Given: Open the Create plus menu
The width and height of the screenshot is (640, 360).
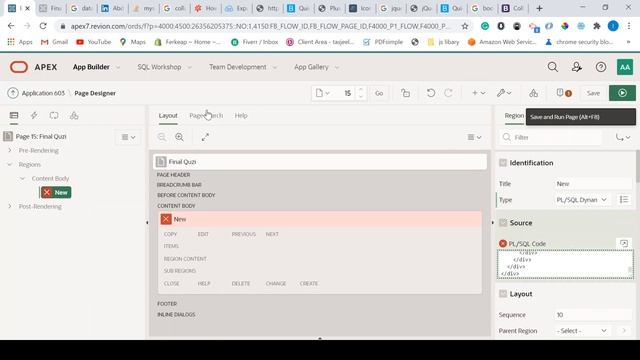Looking at the screenshot, I should click(x=478, y=93).
